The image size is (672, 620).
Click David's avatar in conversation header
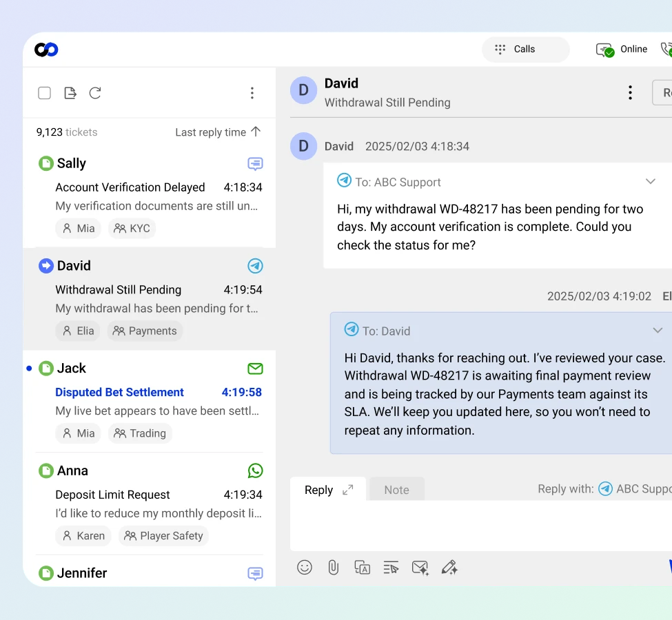click(x=303, y=90)
